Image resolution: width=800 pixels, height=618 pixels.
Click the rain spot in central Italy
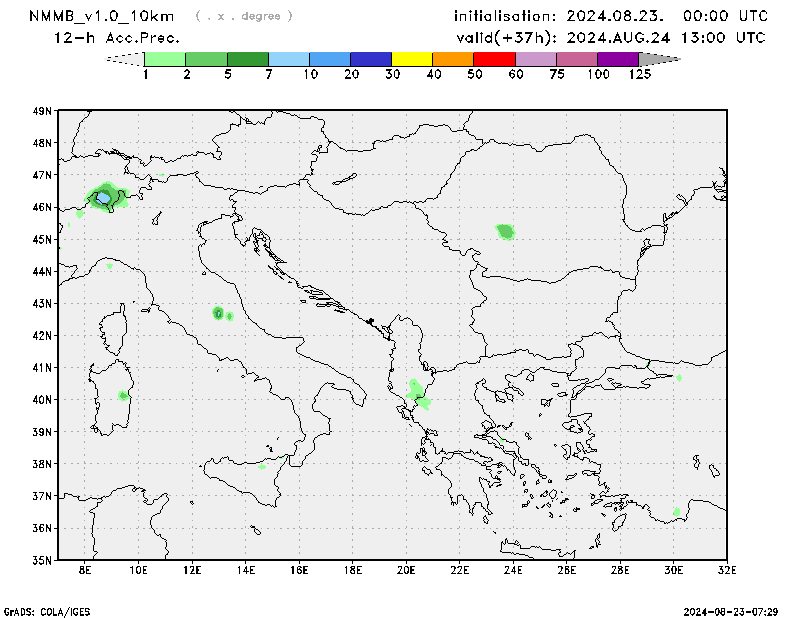point(218,313)
